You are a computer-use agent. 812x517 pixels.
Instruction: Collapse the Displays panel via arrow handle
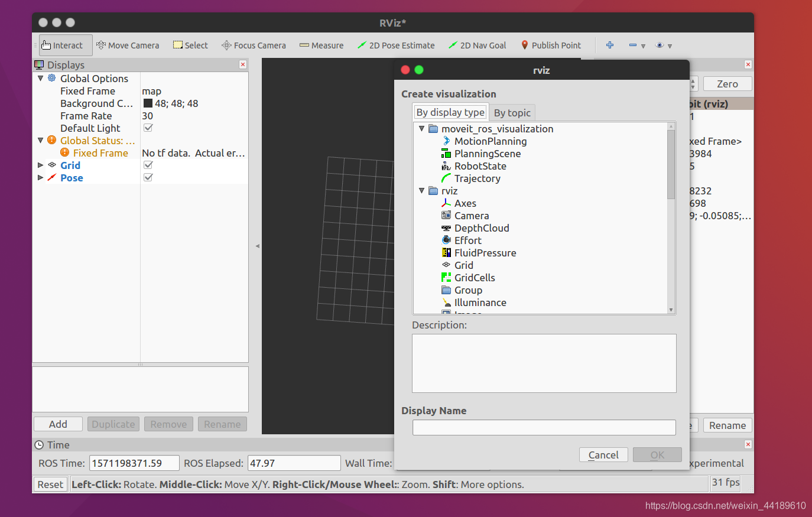click(257, 246)
